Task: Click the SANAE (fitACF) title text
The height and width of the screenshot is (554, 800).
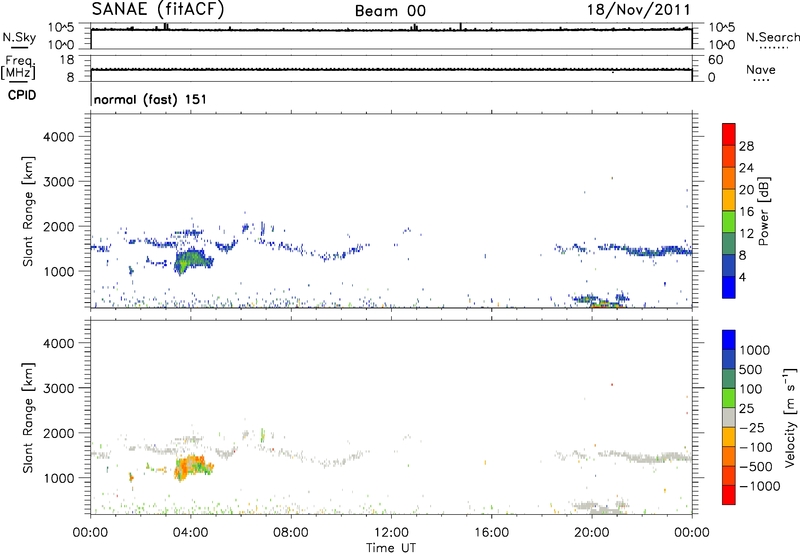Action: (158, 10)
